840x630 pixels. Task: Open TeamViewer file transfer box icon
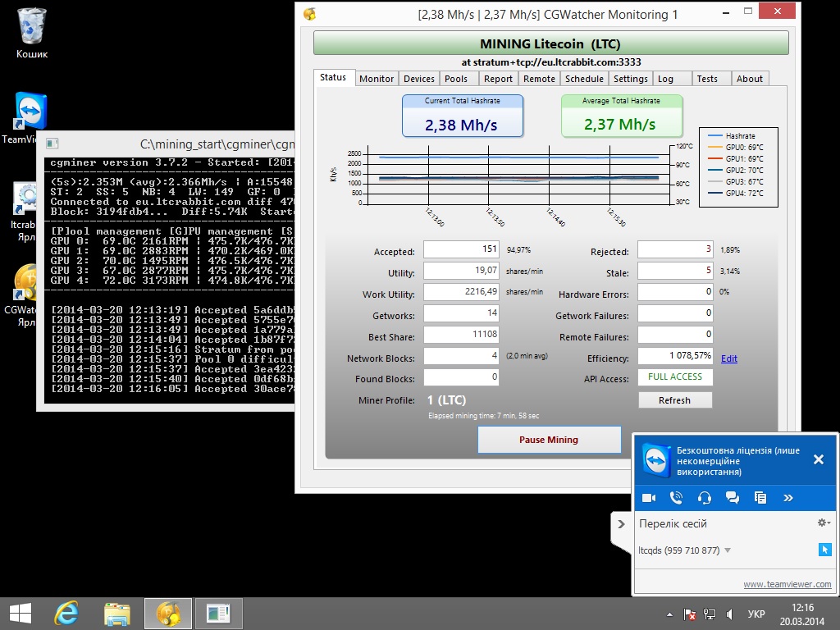(x=760, y=498)
